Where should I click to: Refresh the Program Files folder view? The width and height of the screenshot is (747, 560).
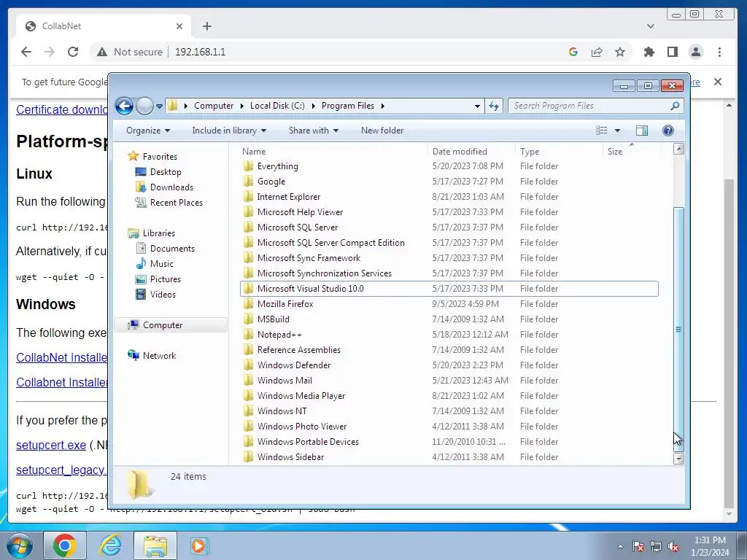point(494,106)
